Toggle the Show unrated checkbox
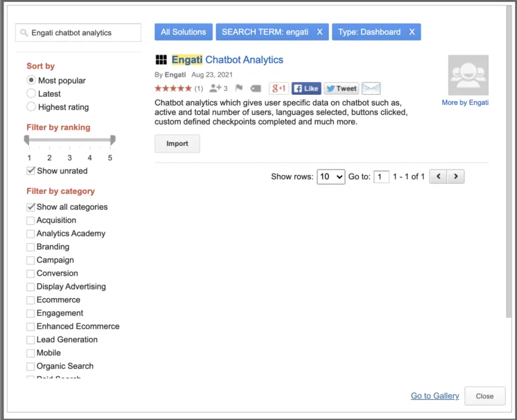This screenshot has width=517, height=420. 31,171
